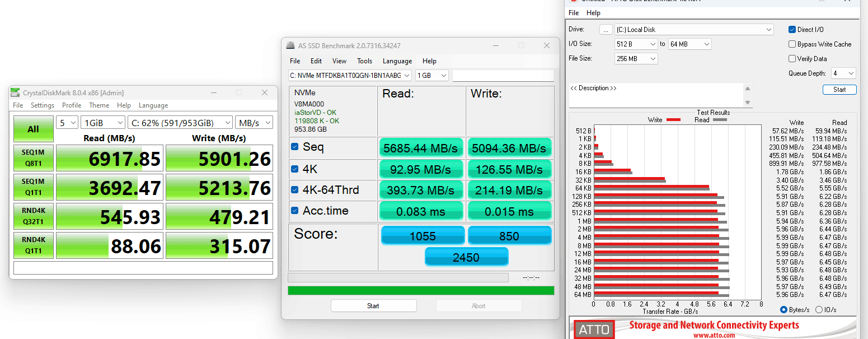Click the green All button in CrystalDiskMark
The image size is (868, 339).
click(34, 129)
